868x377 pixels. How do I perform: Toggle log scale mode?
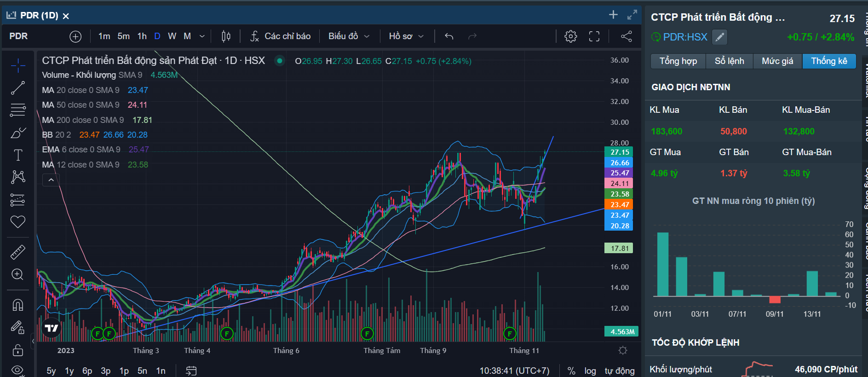[590, 371]
